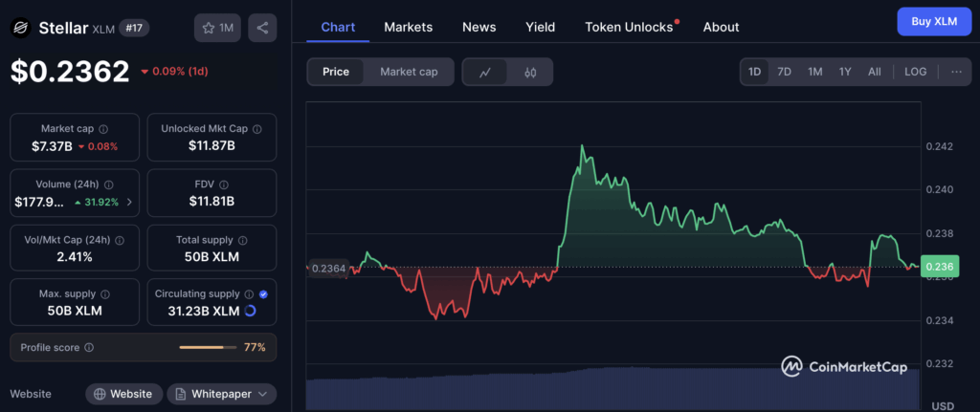Click the #17 rank badge

click(134, 28)
